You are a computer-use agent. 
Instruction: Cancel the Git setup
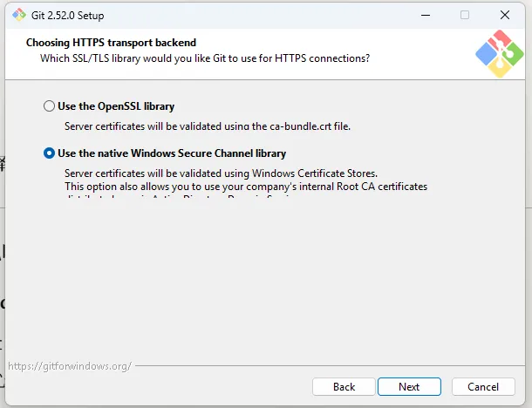[483, 386]
